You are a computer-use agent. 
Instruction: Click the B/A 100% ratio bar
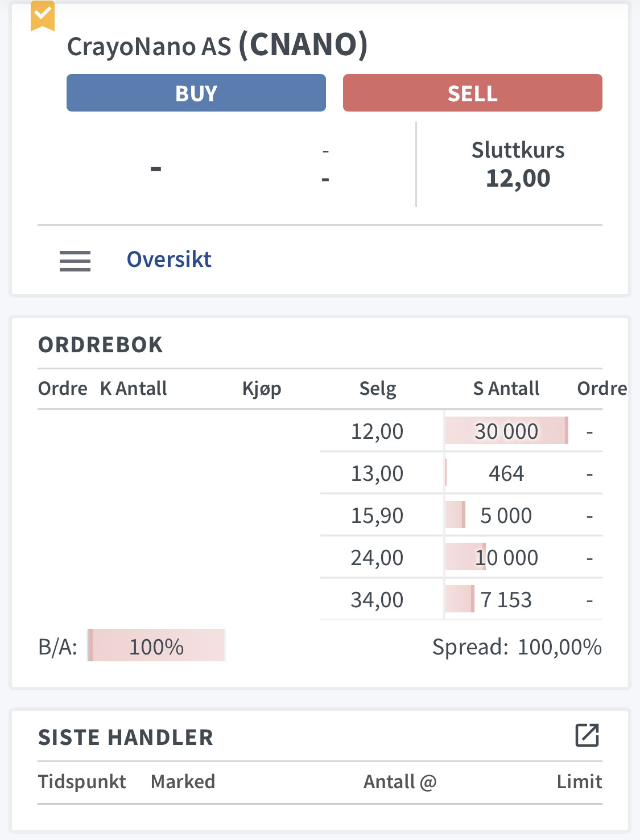(x=156, y=645)
